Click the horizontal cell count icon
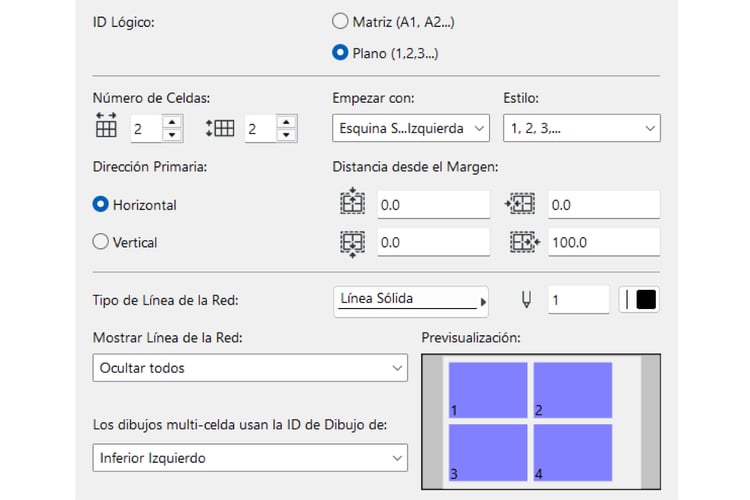The height and width of the screenshot is (500, 750). point(106,126)
